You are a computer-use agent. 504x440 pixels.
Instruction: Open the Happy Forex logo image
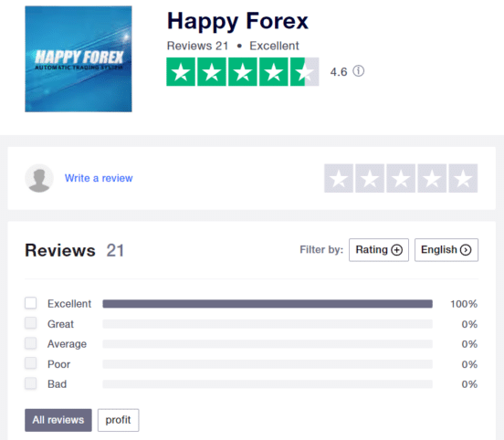[79, 58]
